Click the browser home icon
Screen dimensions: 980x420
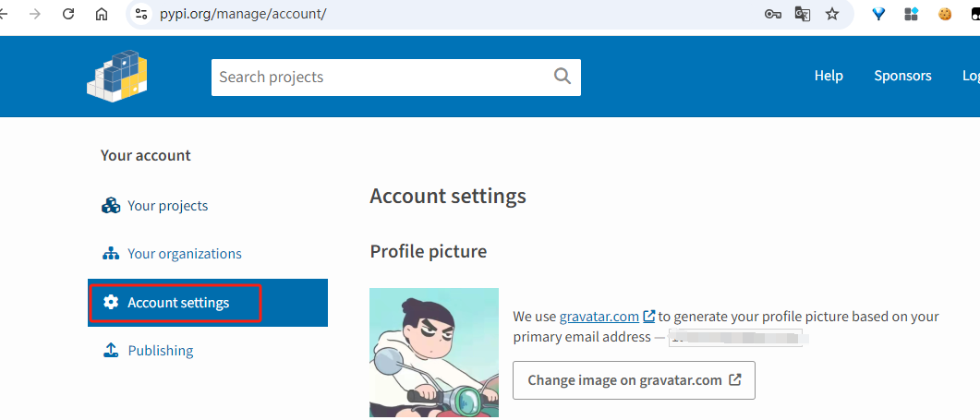(102, 14)
